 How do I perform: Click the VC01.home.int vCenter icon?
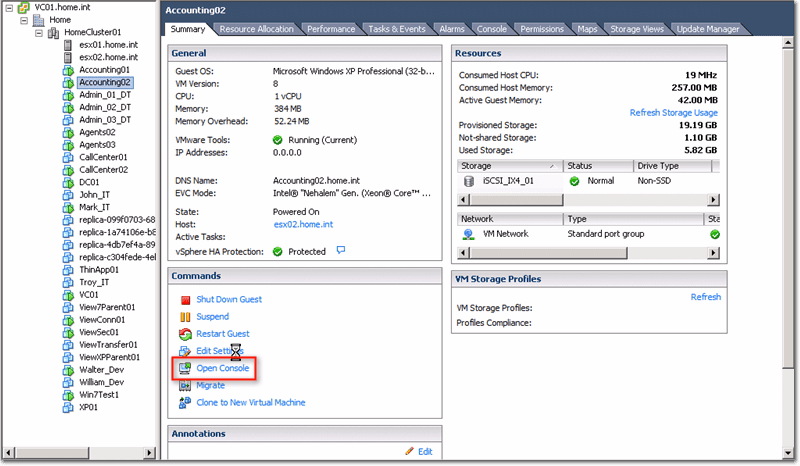click(x=23, y=8)
